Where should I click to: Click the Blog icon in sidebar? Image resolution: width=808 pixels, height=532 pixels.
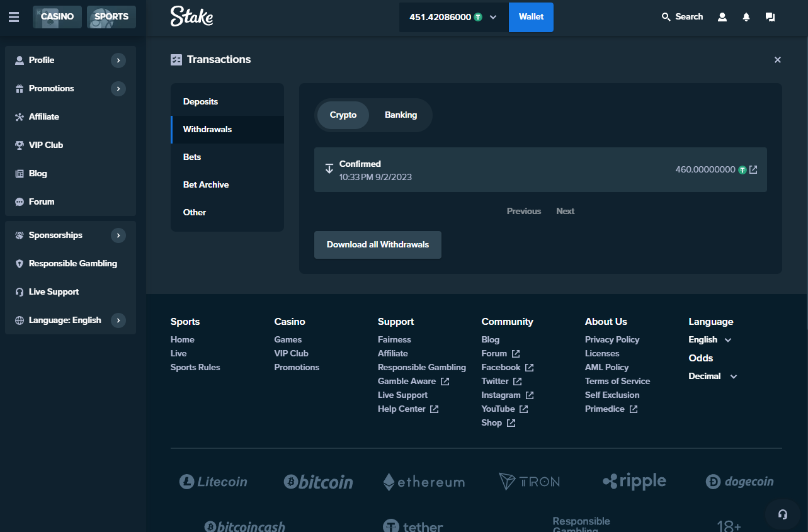click(x=20, y=173)
